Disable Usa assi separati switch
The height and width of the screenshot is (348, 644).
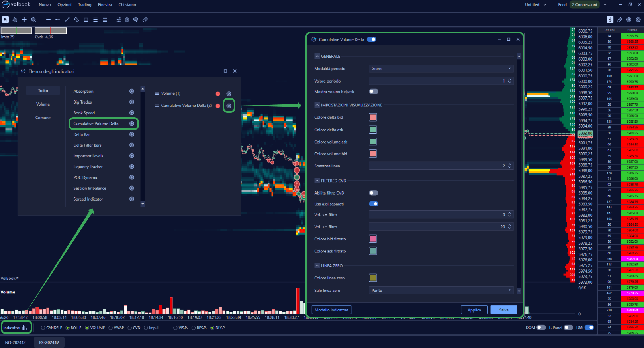374,204
